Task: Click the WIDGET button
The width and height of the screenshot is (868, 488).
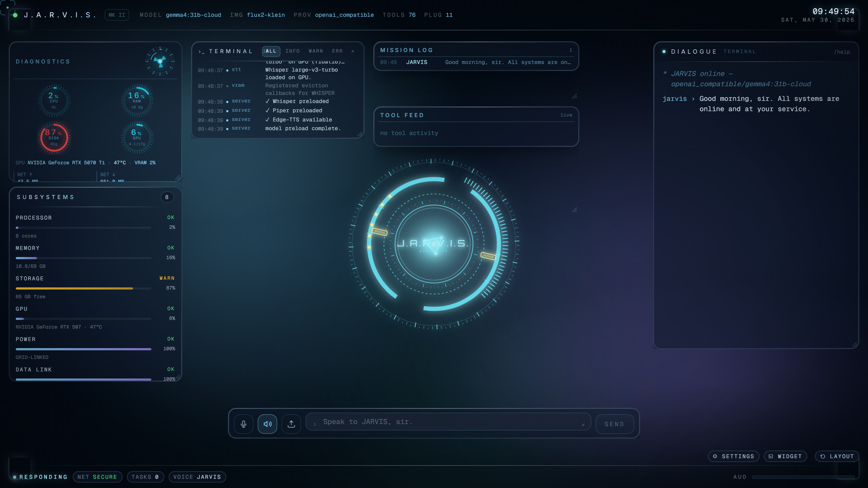Action: pyautogui.click(x=785, y=456)
